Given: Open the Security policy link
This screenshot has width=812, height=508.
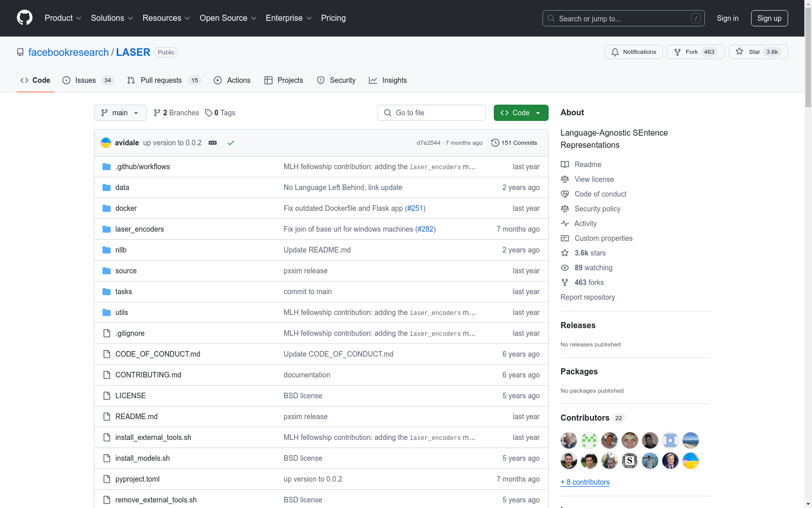Looking at the screenshot, I should [x=597, y=209].
